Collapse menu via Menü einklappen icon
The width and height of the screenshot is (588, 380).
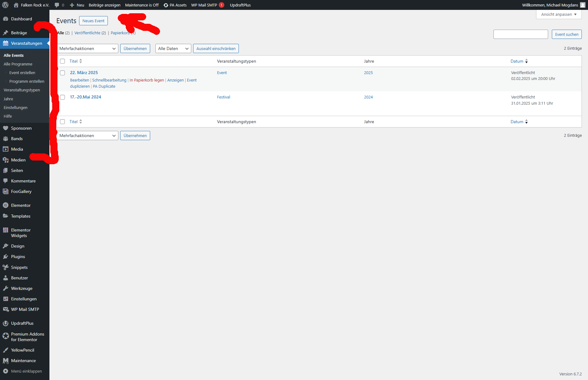coord(6,371)
